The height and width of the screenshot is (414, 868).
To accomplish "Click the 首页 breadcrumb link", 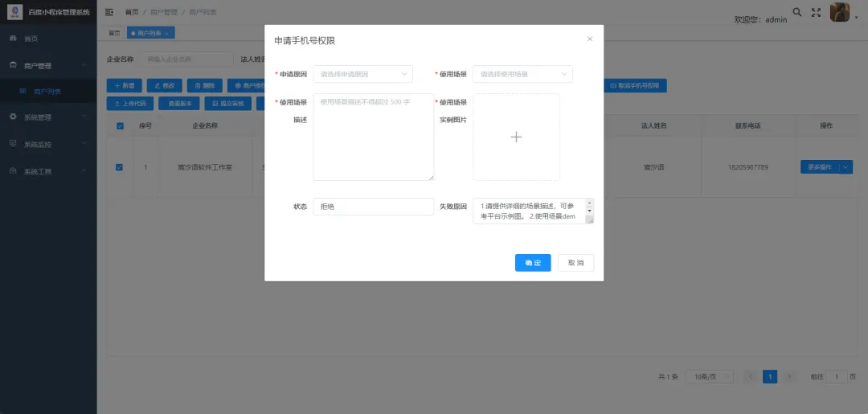I will click(132, 12).
